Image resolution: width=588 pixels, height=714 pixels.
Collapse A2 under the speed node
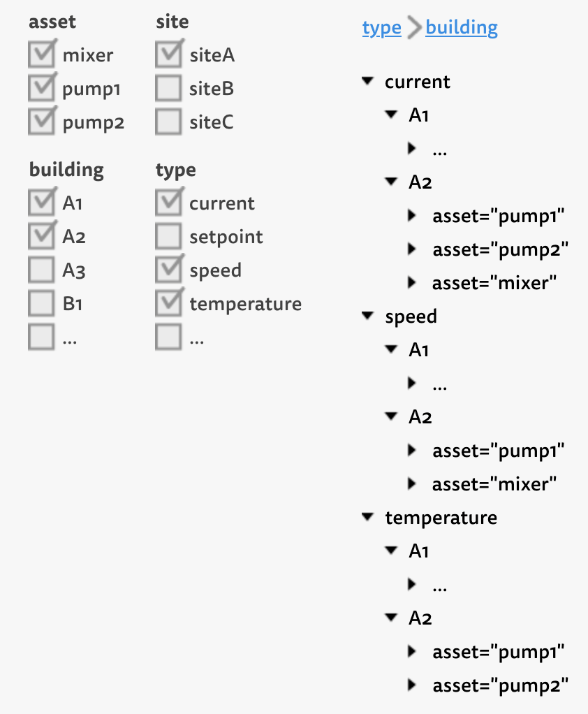coord(391,417)
